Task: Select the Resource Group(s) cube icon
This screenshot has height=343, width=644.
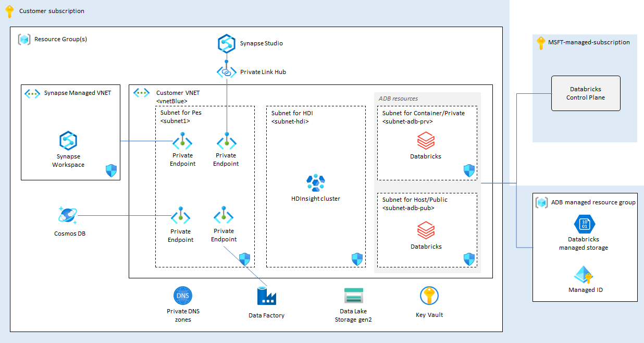Action: [24, 39]
